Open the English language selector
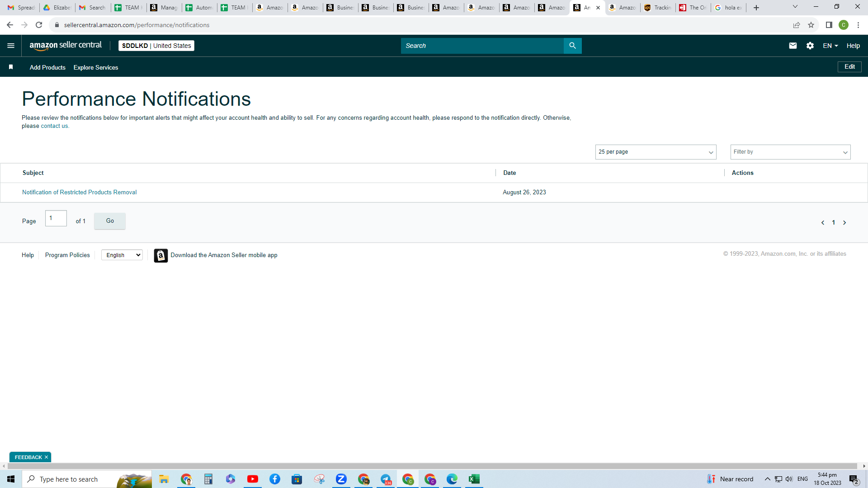The height and width of the screenshot is (488, 868). pos(122,255)
